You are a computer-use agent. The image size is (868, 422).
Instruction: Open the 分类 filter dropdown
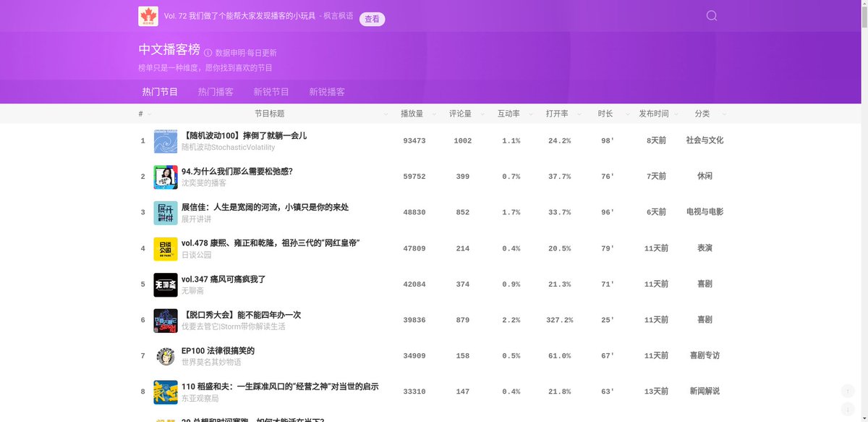[x=724, y=114]
